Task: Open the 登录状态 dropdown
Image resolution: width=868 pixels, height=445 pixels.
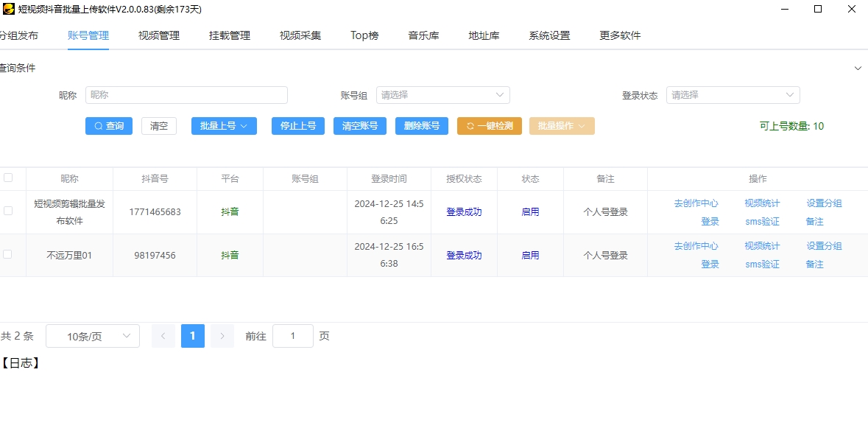Action: 733,95
